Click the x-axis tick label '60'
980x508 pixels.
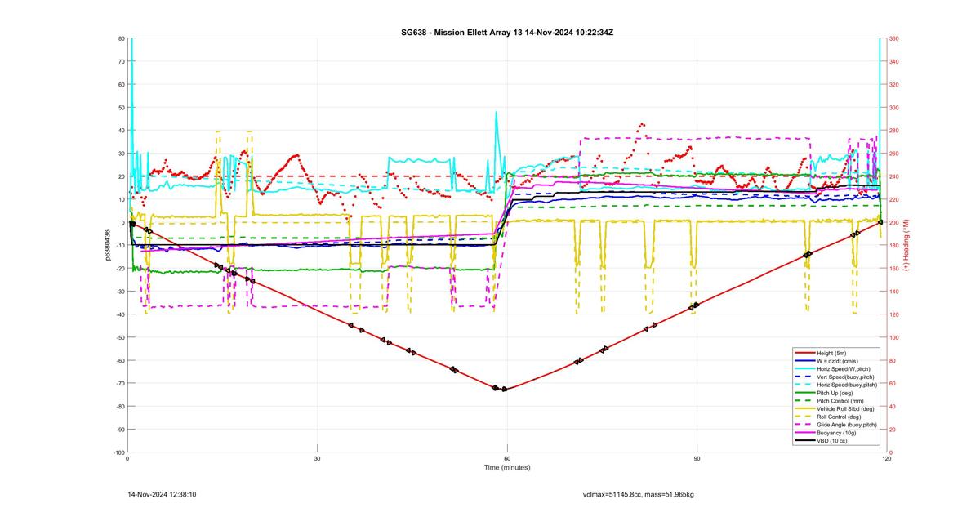507,459
